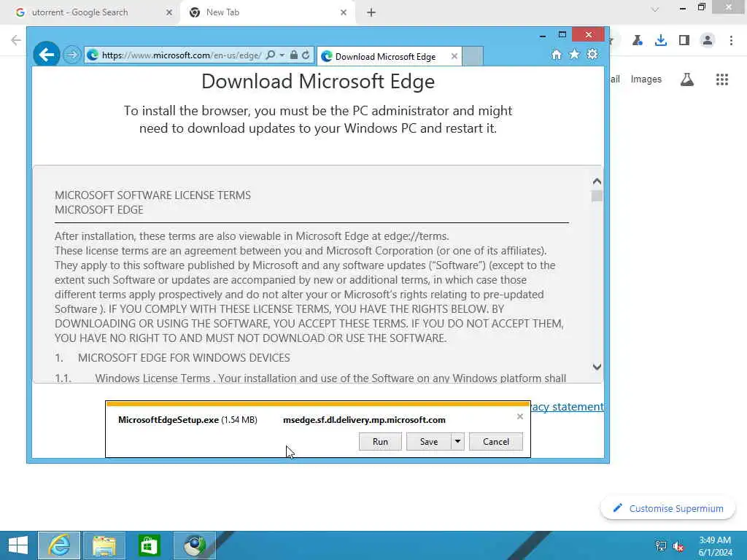
Task: Close the Download Microsoft Edge tab
Action: [454, 56]
